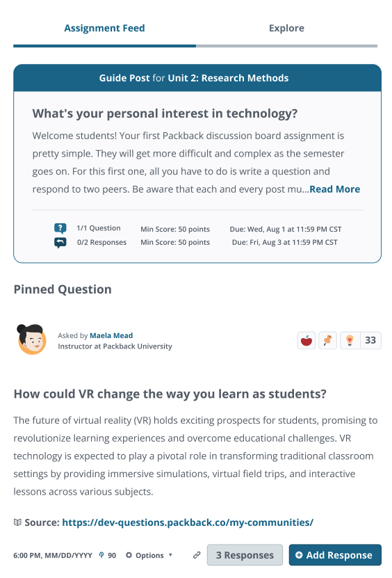
Task: Open the Maela Mead profile link
Action: click(x=111, y=335)
